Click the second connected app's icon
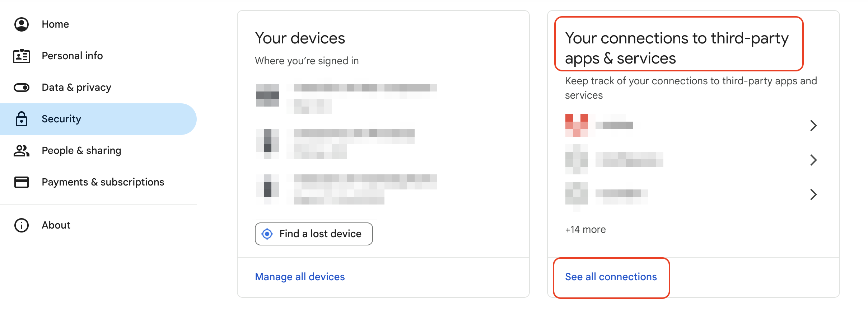 pyautogui.click(x=576, y=160)
